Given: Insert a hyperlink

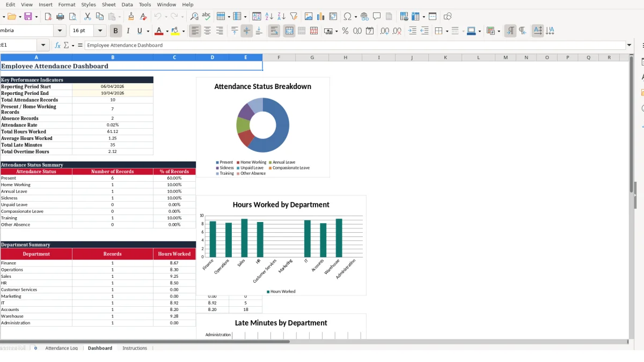Looking at the screenshot, I should [x=364, y=17].
